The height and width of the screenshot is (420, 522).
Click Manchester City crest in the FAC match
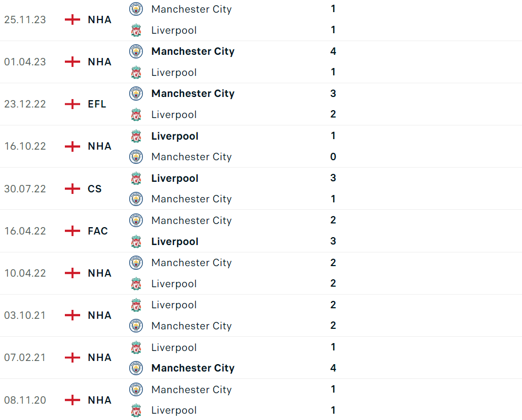point(136,220)
